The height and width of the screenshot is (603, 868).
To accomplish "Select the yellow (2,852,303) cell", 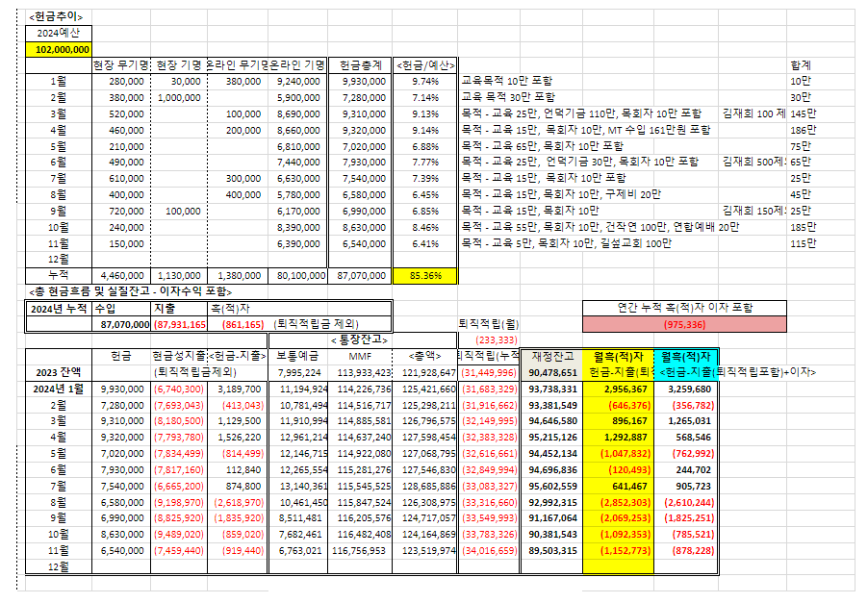I will click(619, 503).
